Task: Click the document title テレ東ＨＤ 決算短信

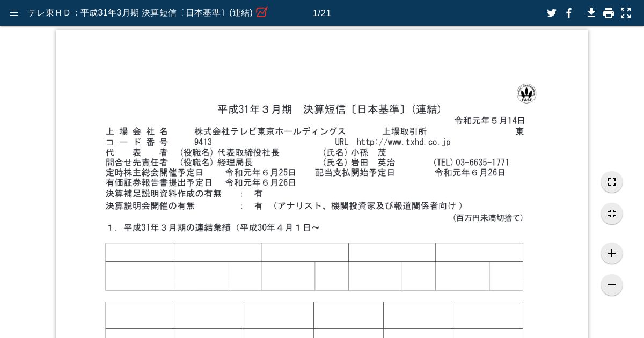Action: coord(140,13)
